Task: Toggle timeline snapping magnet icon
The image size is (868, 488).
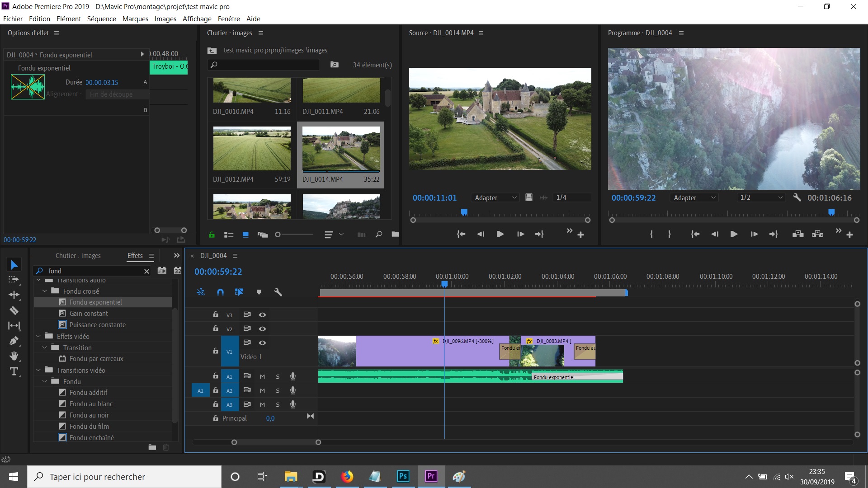Action: tap(220, 292)
